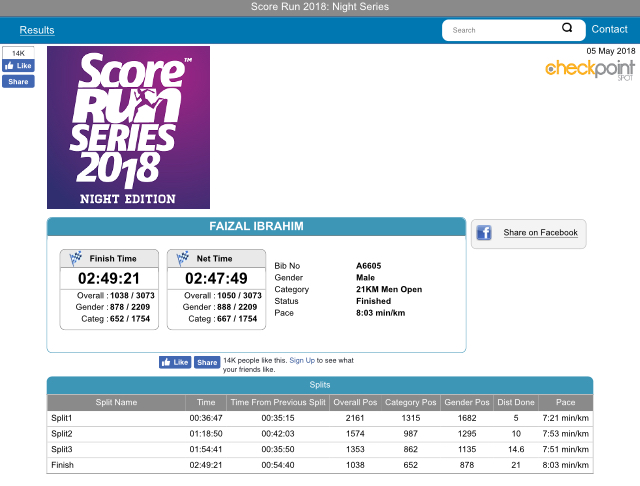Click the Category Pos column header
Screen dimensions: 640x486
pos(411,402)
